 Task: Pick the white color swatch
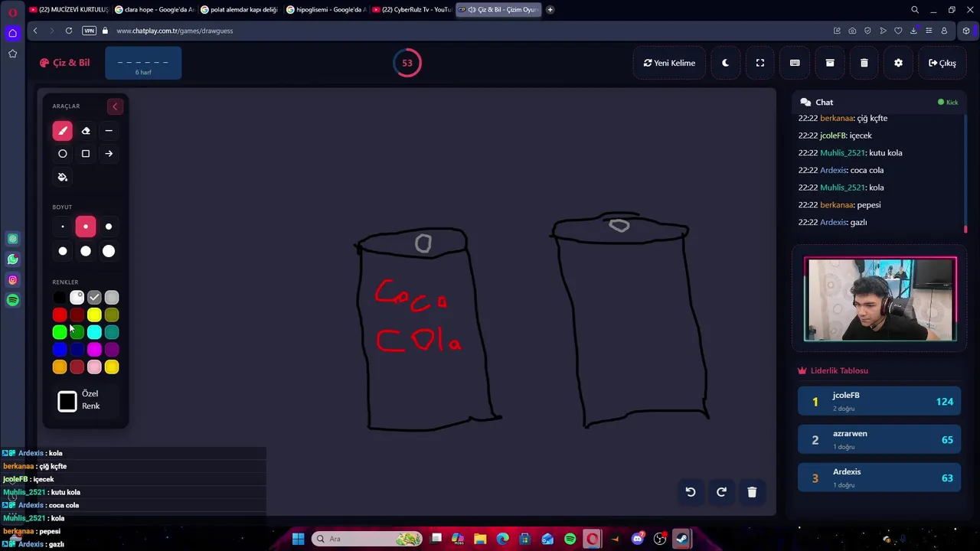pos(77,297)
